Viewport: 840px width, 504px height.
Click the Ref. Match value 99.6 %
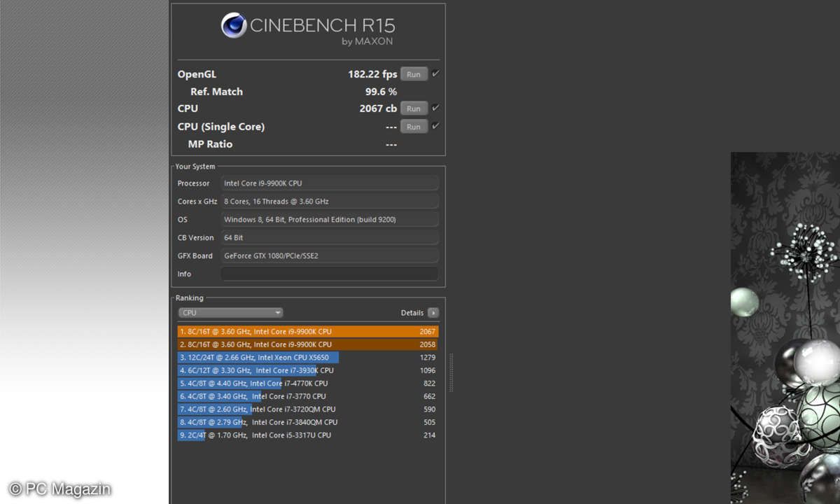[381, 92]
